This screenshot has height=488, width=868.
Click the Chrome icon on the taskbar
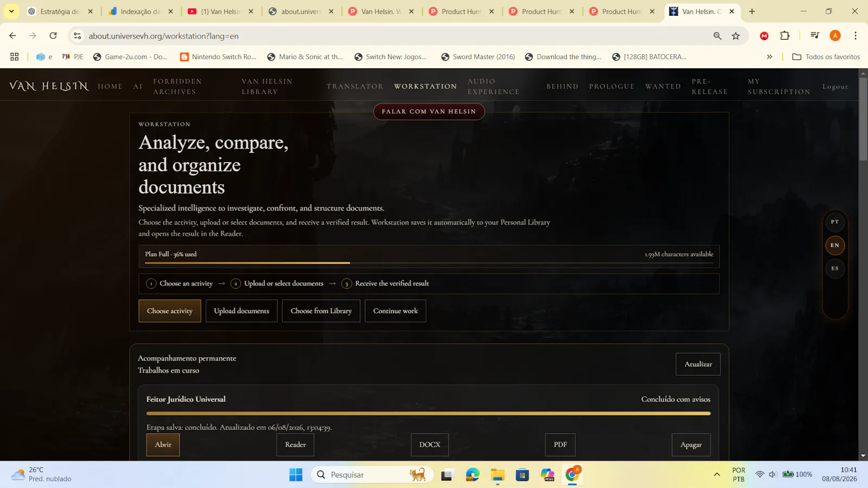[572, 475]
